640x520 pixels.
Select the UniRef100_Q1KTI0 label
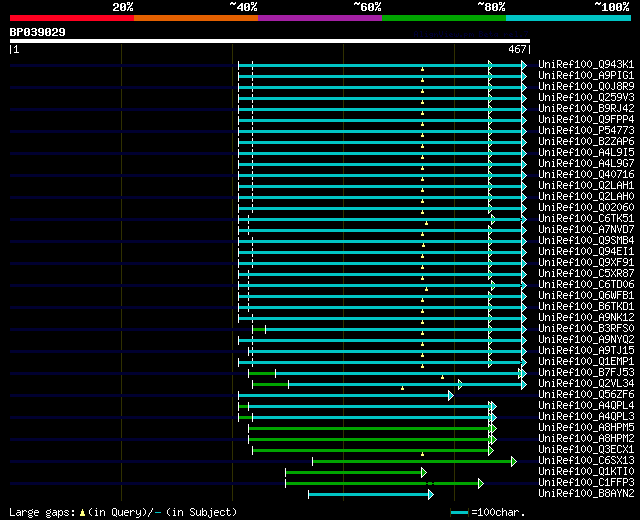[x=586, y=472]
